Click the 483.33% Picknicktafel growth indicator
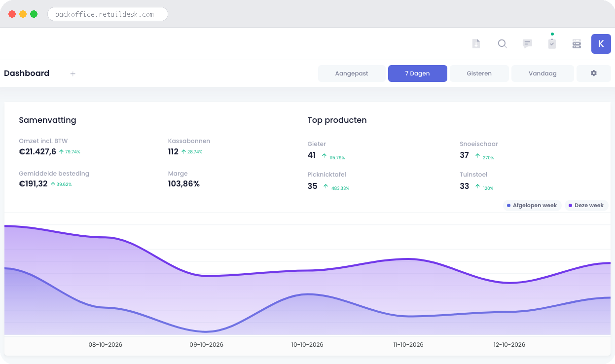This screenshot has height=364, width=615. pyautogui.click(x=336, y=188)
